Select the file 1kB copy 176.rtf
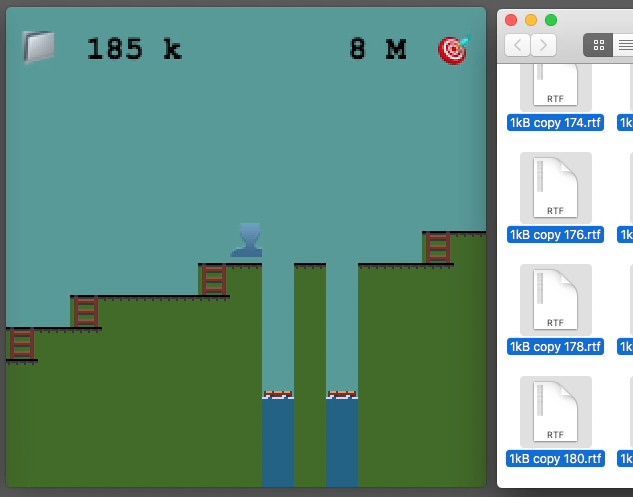This screenshot has height=497, width=633. (555, 235)
